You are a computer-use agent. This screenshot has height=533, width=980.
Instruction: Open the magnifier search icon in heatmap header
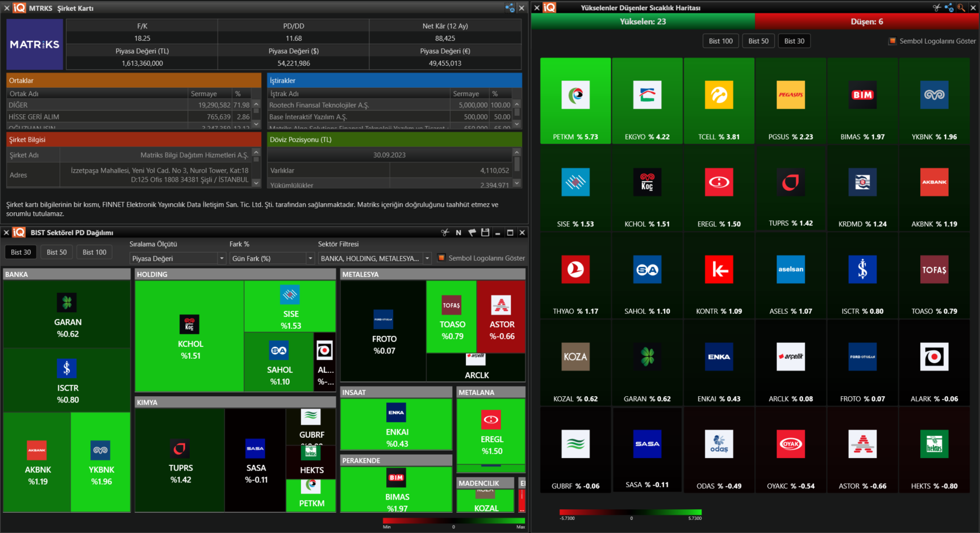click(961, 7)
